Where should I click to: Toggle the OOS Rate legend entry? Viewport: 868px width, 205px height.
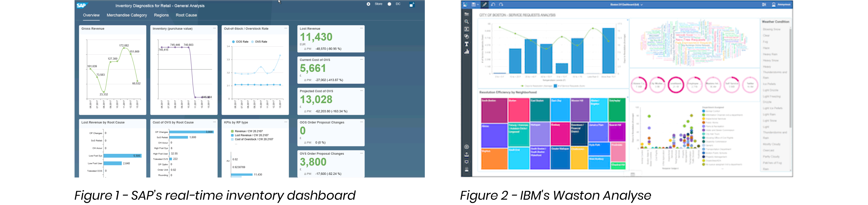pos(240,42)
